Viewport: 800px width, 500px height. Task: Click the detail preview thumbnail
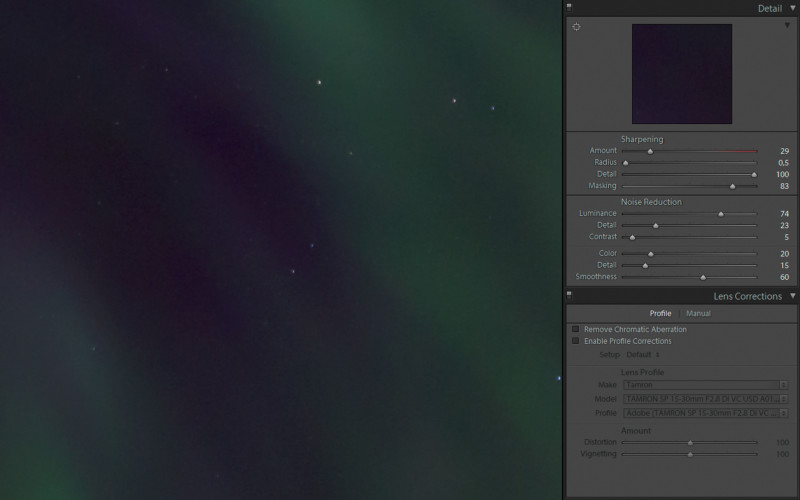coord(681,74)
